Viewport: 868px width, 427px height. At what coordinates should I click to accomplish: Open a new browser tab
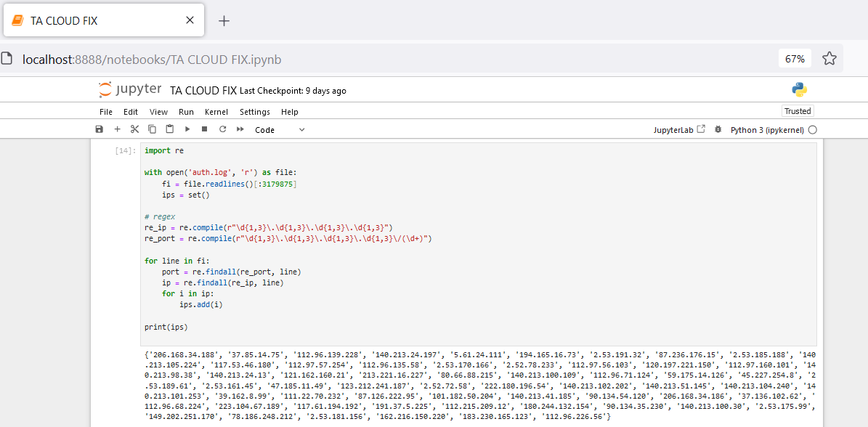click(224, 21)
